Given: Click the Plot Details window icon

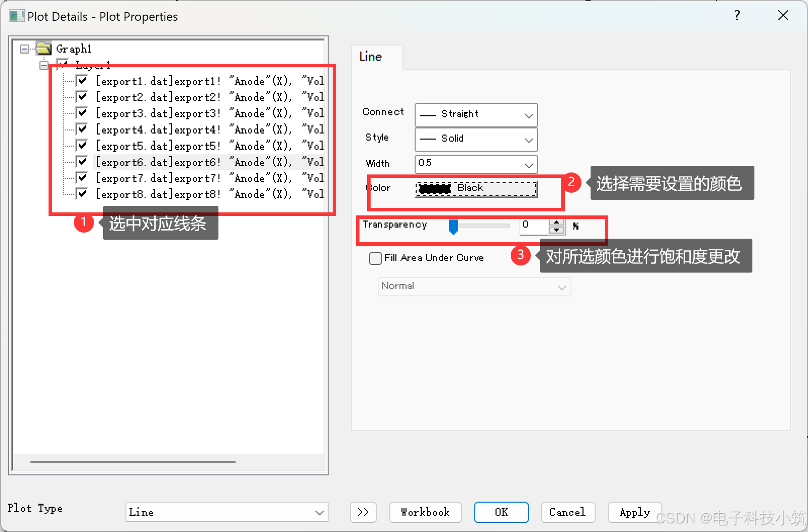Looking at the screenshot, I should click(x=16, y=16).
